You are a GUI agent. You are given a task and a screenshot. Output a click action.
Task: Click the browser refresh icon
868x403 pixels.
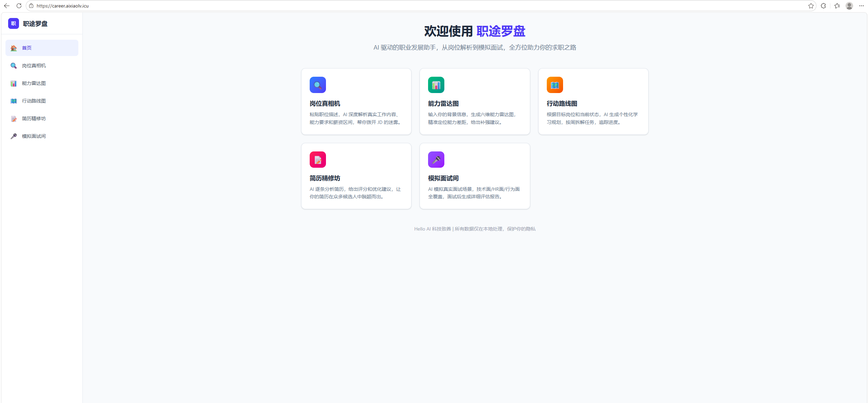[x=19, y=6]
